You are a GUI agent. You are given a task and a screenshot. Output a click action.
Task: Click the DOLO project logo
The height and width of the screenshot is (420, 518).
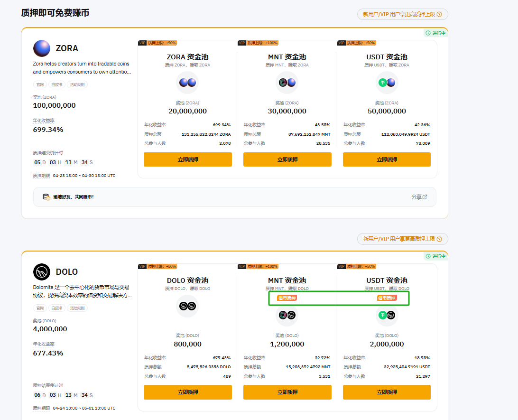pyautogui.click(x=42, y=272)
